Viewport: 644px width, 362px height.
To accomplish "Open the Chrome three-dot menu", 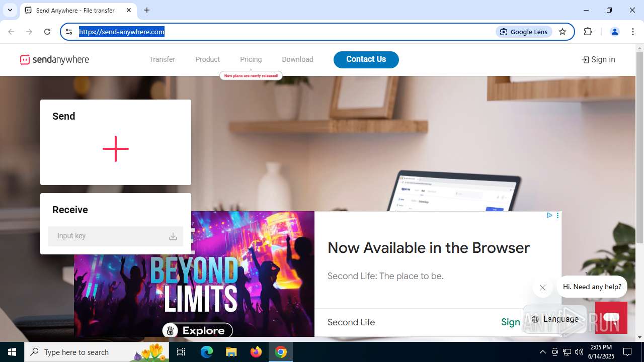I will pos(633,32).
